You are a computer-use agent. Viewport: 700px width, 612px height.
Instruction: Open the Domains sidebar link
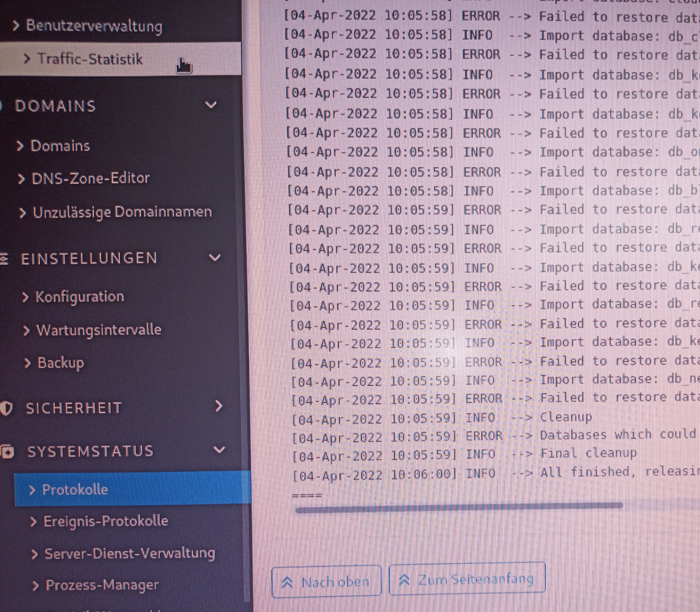[60, 146]
